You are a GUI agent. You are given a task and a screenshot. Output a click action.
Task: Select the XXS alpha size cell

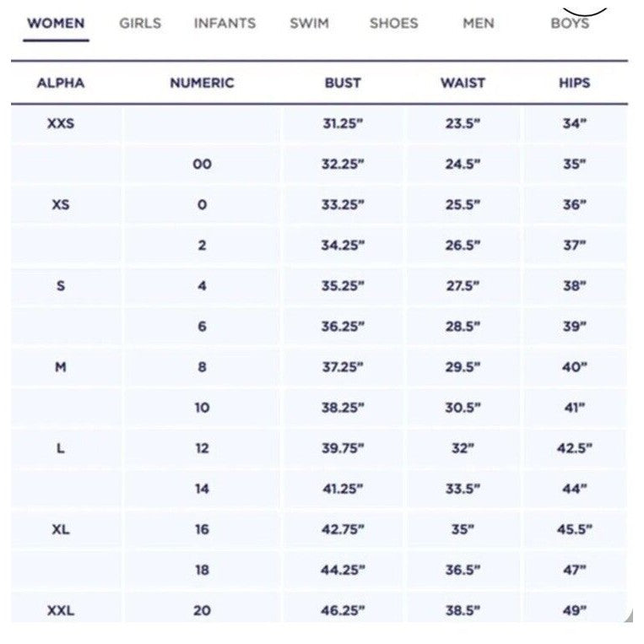pyautogui.click(x=61, y=123)
